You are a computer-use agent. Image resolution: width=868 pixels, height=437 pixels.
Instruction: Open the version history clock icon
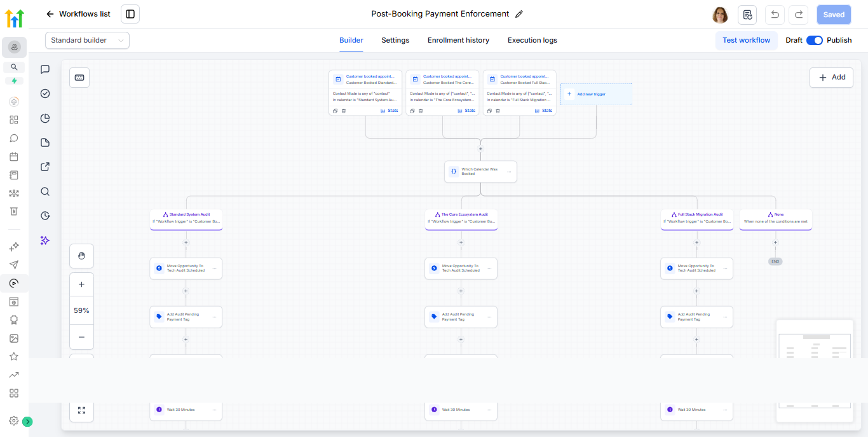pyautogui.click(x=45, y=216)
